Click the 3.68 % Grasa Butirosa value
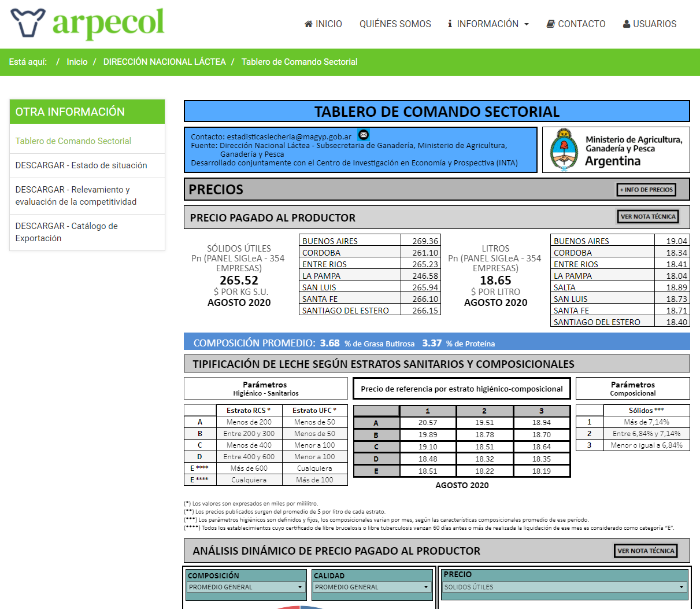 (330, 343)
